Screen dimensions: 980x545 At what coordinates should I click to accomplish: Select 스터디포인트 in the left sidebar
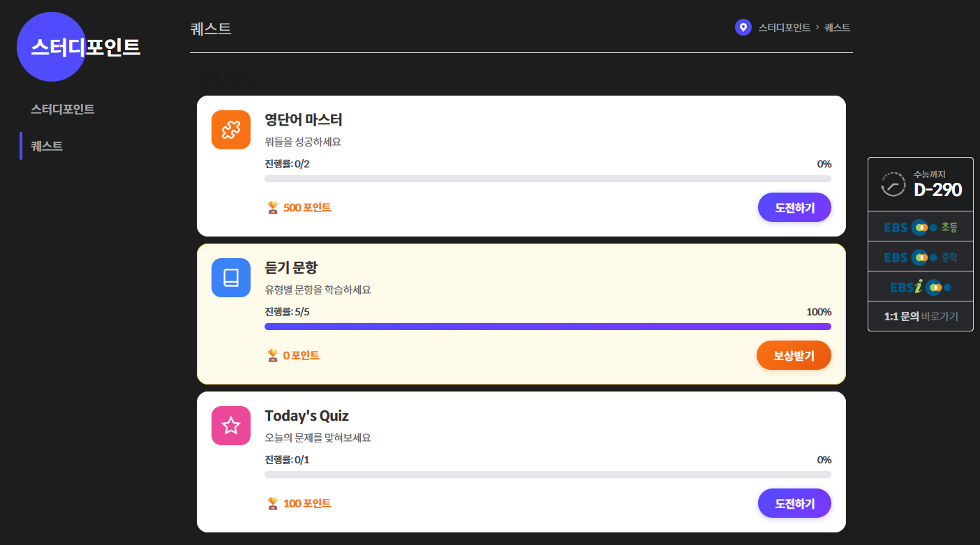[63, 110]
